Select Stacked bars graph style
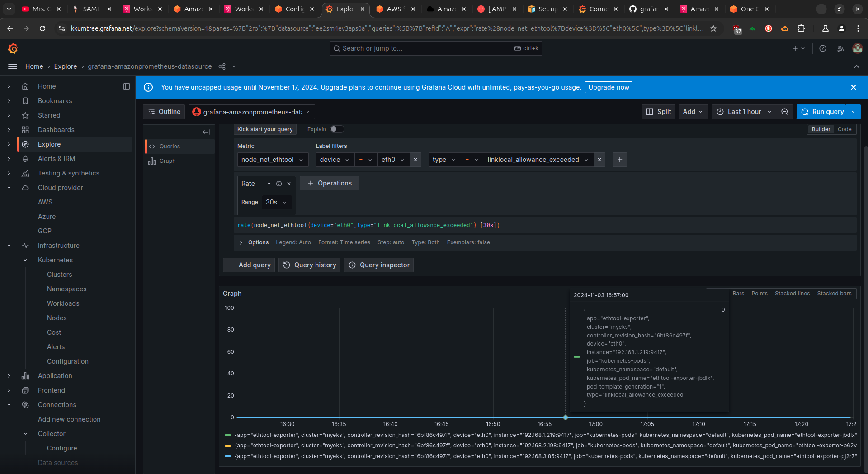Viewport: 868px width, 474px height. 834,294
